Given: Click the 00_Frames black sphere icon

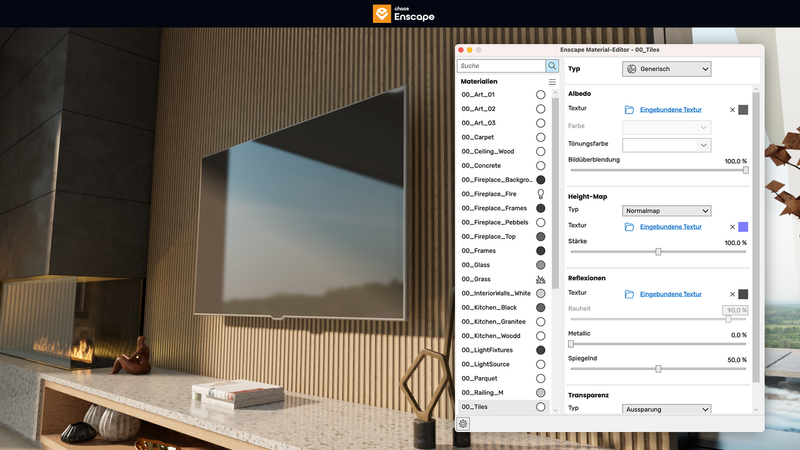Looking at the screenshot, I should tap(540, 251).
